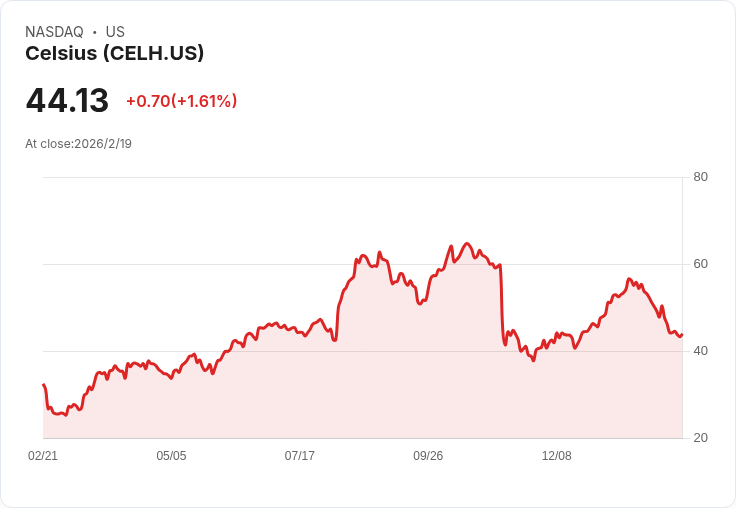Click the year's lowest dip on the chart line
Image resolution: width=736 pixels, height=508 pixels.
click(x=66, y=415)
